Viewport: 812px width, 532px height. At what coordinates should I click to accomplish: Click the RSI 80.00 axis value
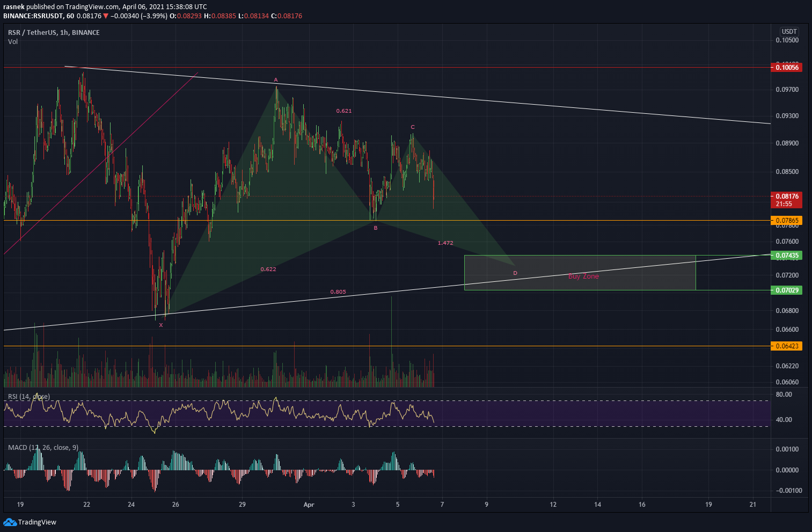784,395
